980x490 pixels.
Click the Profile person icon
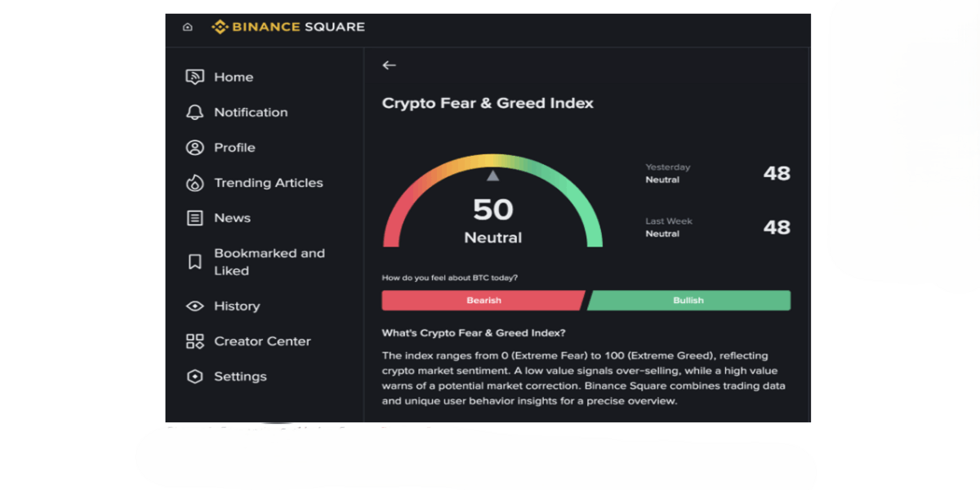tap(194, 148)
